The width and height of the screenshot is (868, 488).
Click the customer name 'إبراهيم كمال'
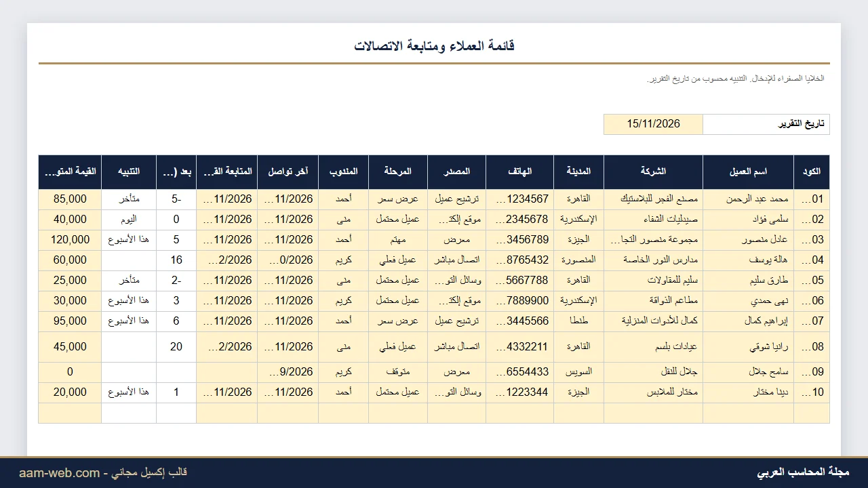pos(766,321)
